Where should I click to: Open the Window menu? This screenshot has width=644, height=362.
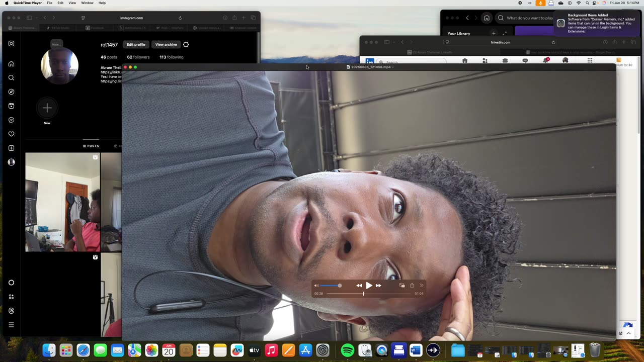coord(87,3)
